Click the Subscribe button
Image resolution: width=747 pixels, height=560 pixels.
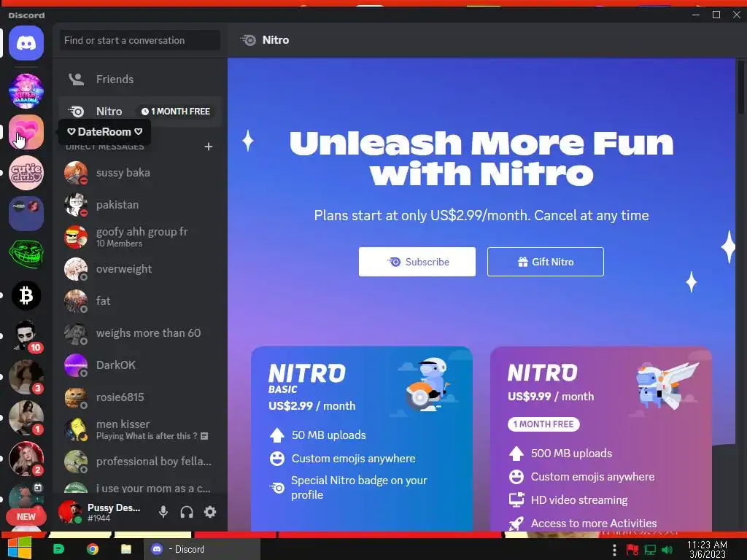pos(417,262)
